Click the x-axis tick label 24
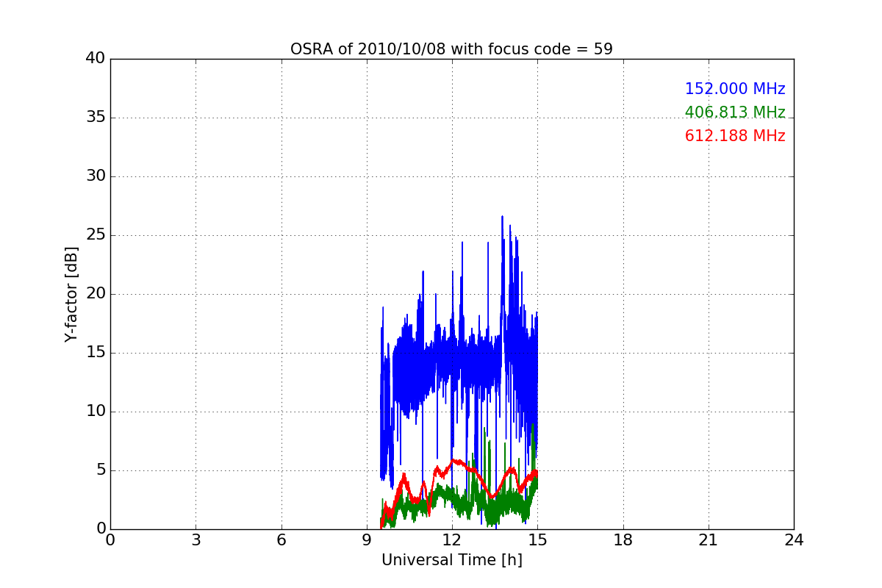 (x=794, y=540)
